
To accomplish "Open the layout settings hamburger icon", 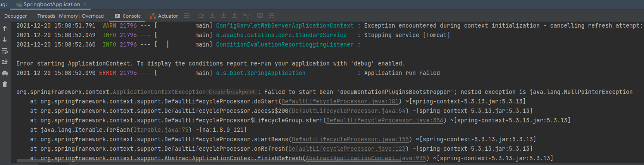I will 187,16.
